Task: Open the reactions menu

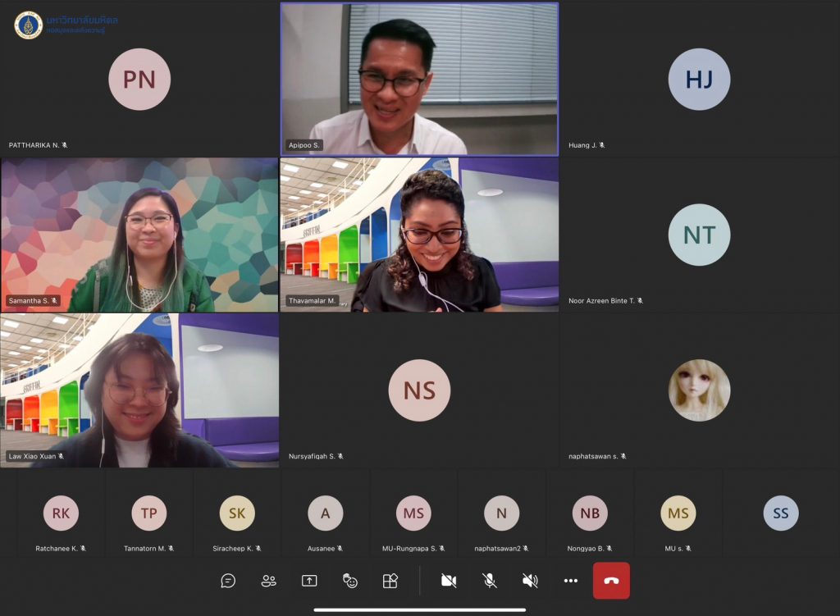Action: tap(350, 581)
